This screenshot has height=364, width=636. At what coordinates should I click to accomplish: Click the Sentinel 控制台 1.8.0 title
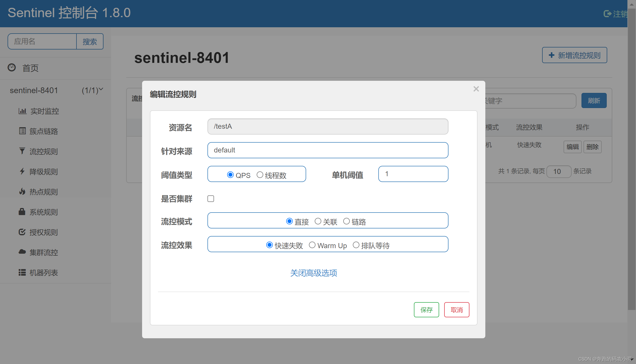click(x=69, y=13)
